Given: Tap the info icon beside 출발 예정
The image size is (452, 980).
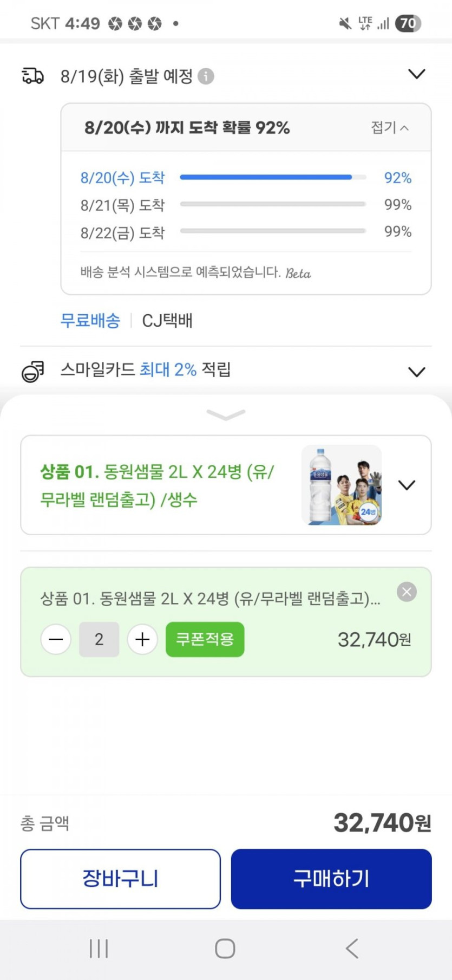Looking at the screenshot, I should coord(206,76).
